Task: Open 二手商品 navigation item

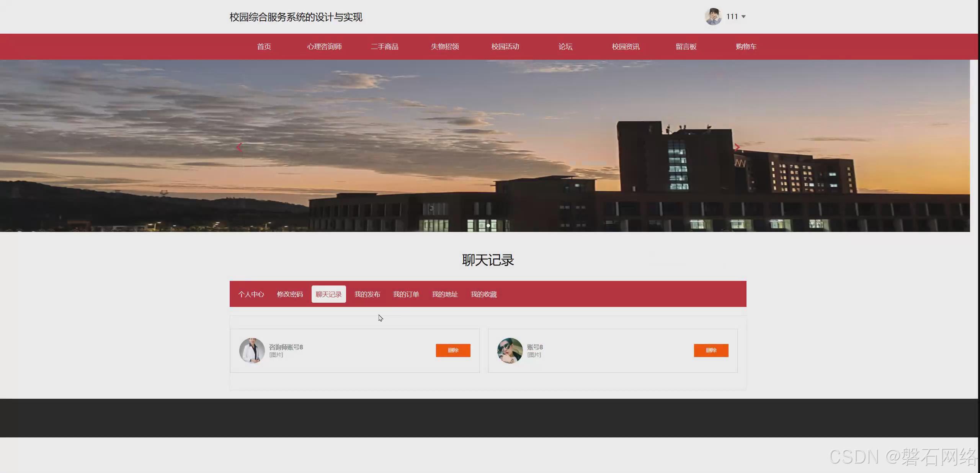Action: pos(385,47)
